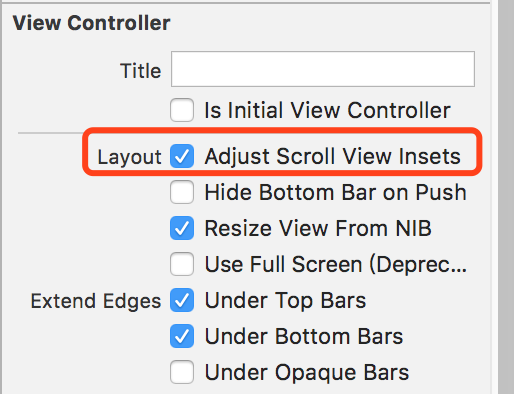Click the Extend Edges row label
This screenshot has width=514, height=394.
(x=96, y=301)
